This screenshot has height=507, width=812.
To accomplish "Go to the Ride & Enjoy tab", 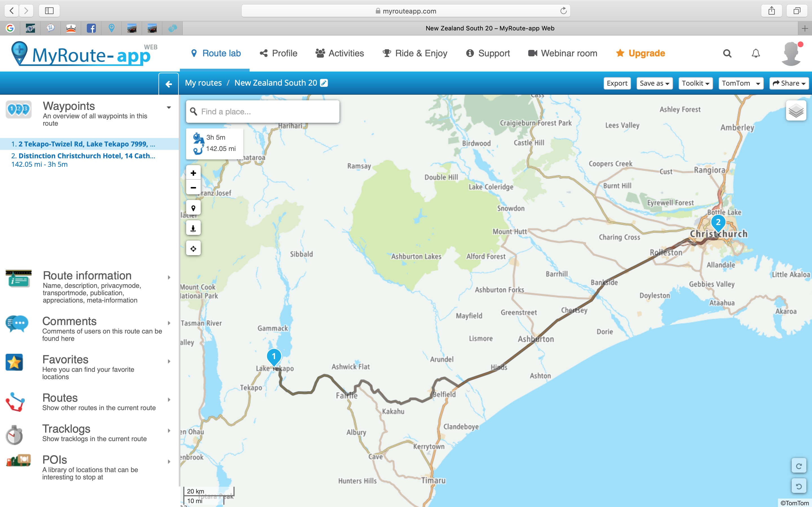I will pyautogui.click(x=415, y=53).
